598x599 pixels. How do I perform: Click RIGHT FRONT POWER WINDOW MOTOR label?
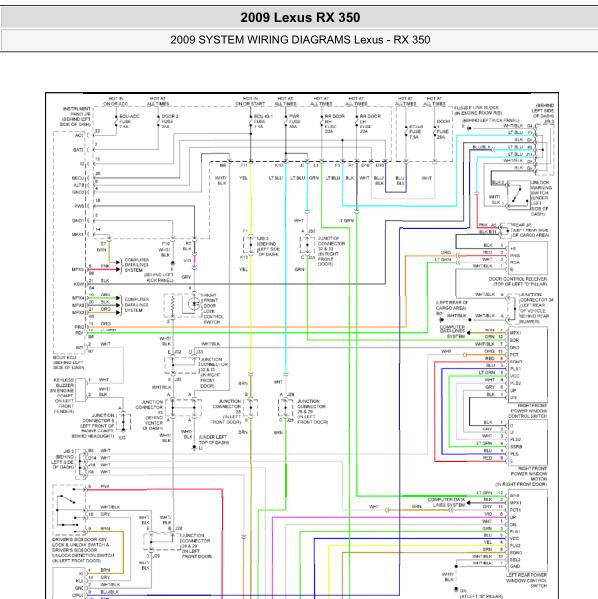pyautogui.click(x=522, y=476)
